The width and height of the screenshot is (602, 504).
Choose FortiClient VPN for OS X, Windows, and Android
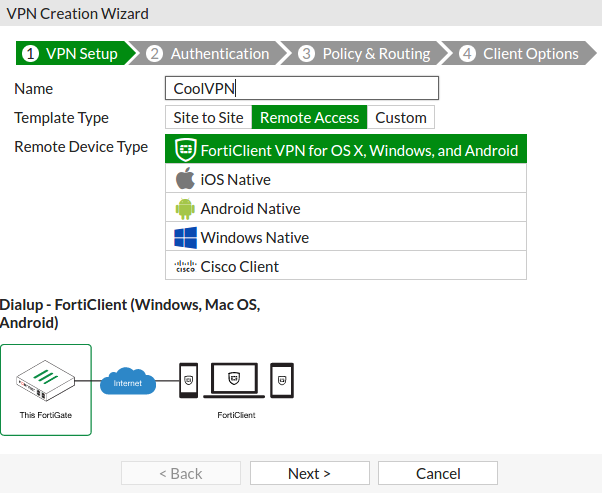pyautogui.click(x=346, y=149)
